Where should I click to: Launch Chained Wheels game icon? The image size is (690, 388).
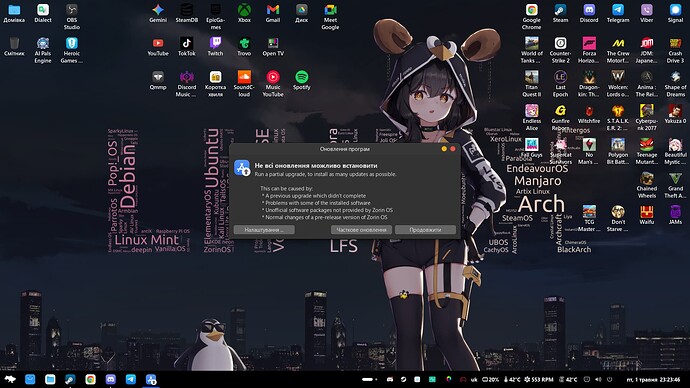click(x=646, y=185)
